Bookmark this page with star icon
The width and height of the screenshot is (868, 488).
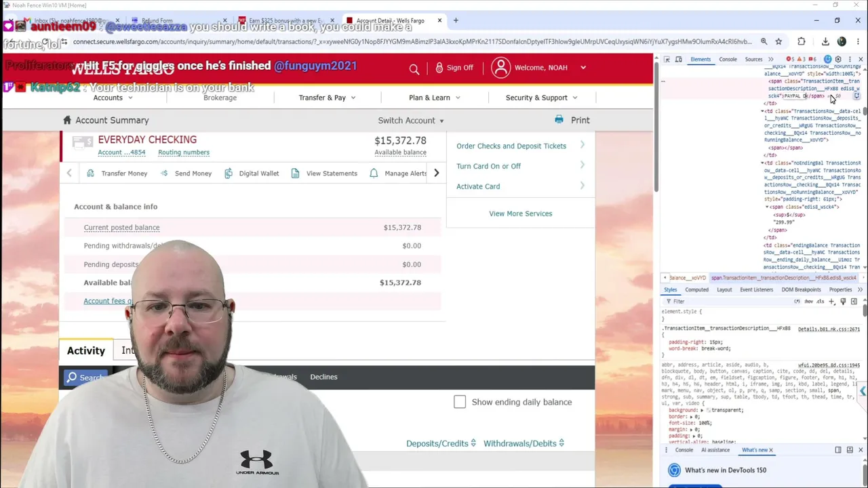tap(778, 42)
